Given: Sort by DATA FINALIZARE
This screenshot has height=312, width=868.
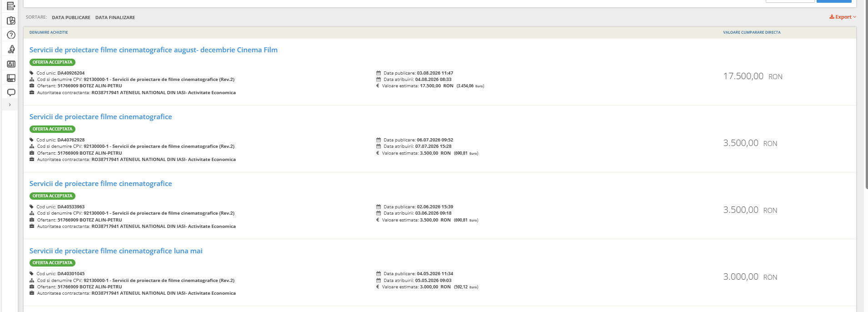Looking at the screenshot, I should coord(115,18).
